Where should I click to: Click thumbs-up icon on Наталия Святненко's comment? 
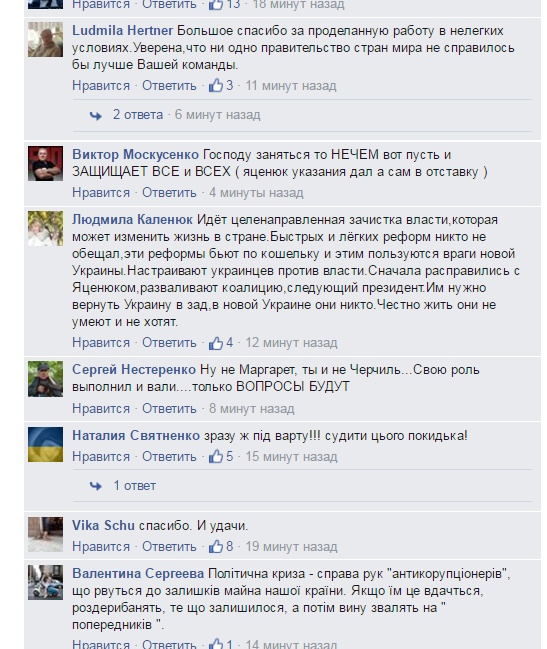216,456
